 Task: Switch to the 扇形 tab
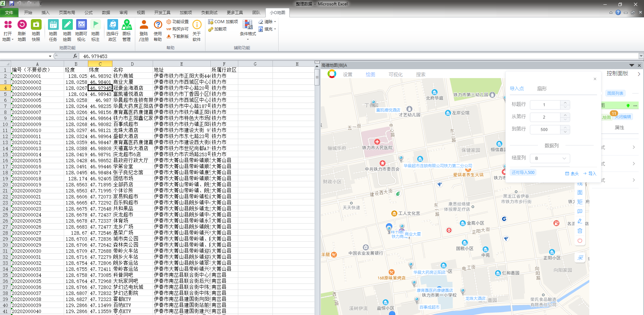pyautogui.click(x=542, y=89)
